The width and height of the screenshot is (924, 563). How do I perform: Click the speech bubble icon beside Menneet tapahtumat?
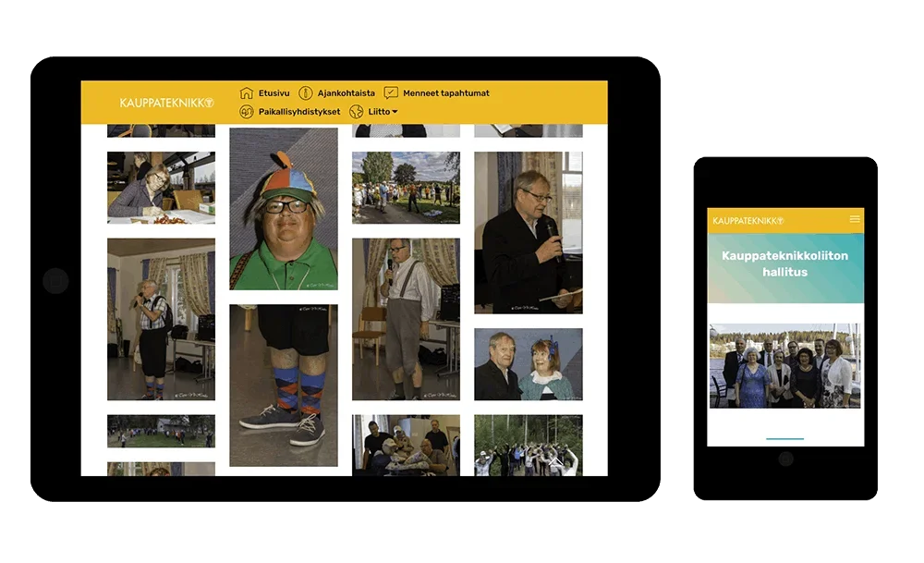pyautogui.click(x=391, y=93)
